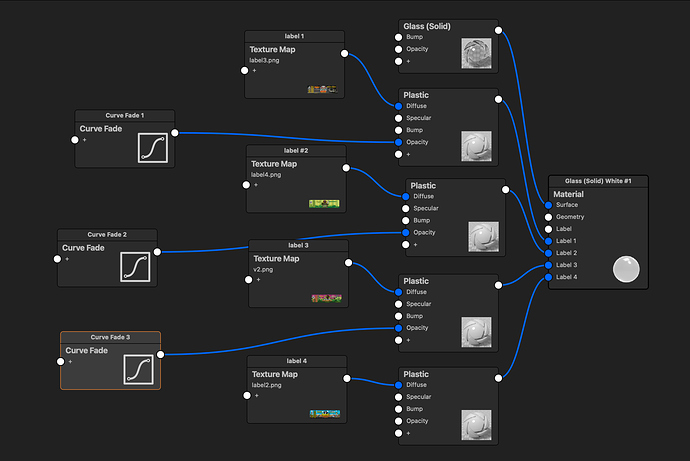Open the label3.png texture thumbnail
This screenshot has width=690, height=461.
323,89
